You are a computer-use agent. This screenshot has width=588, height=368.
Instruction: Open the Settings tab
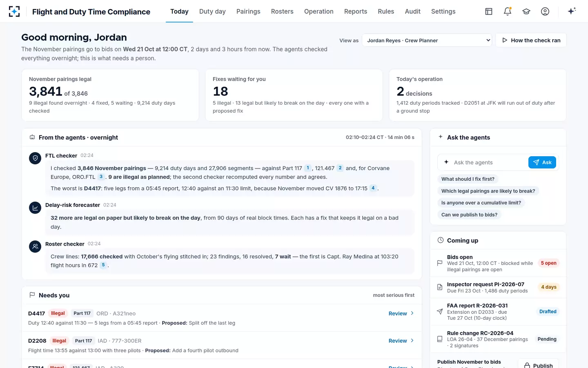click(x=443, y=11)
